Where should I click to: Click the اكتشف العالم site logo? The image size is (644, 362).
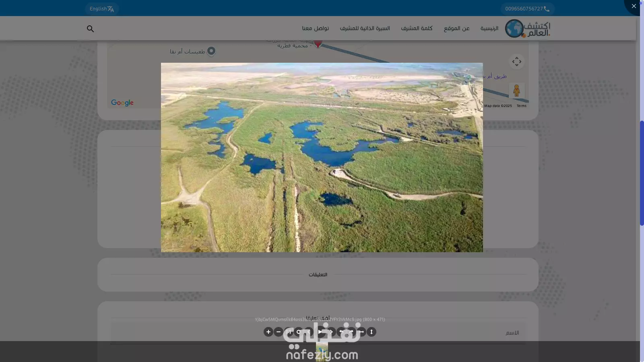(528, 29)
